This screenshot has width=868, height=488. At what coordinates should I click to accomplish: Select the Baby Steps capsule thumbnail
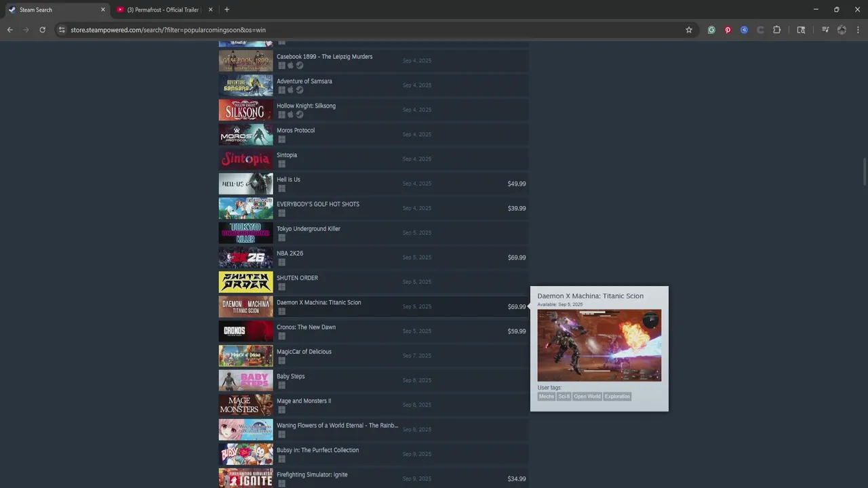pos(245,380)
